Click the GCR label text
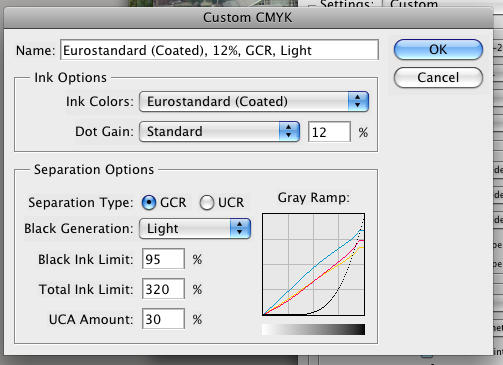 173,202
